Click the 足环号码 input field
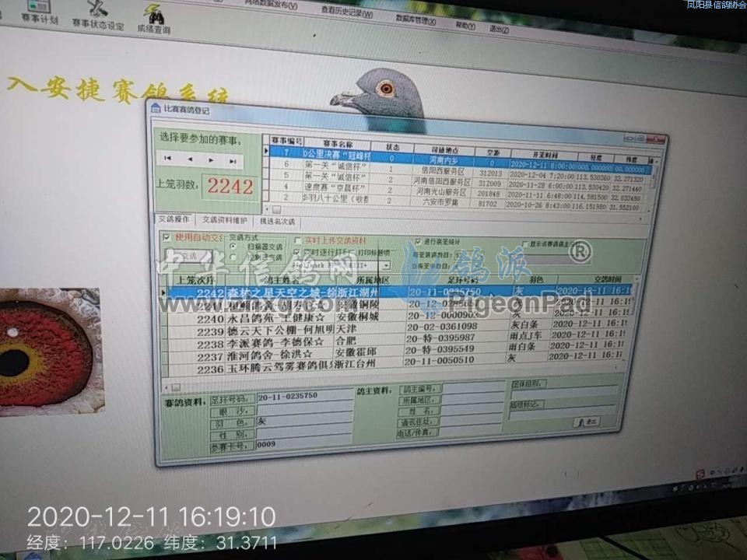747x560 pixels. pyautogui.click(x=304, y=396)
